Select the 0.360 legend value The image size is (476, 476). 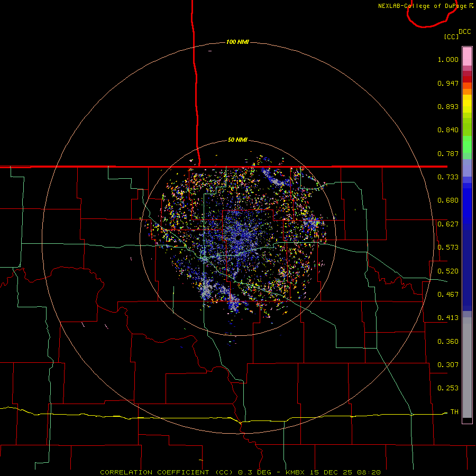coord(448,342)
